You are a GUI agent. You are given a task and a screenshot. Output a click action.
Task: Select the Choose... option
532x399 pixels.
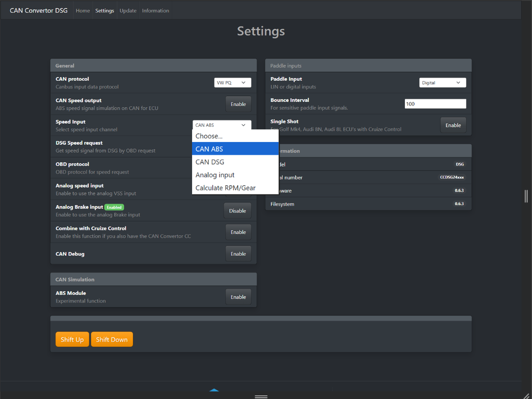[x=235, y=136]
